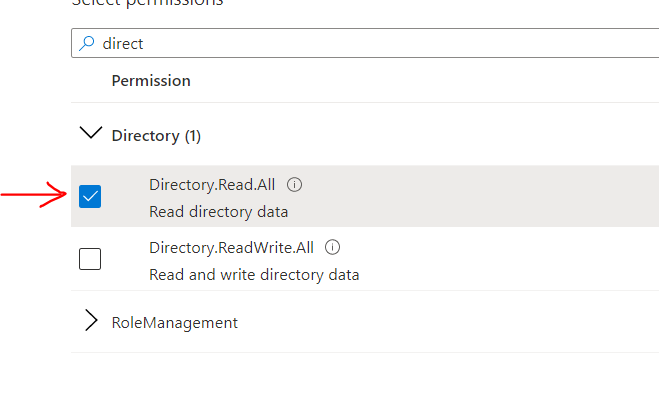Screen dimensions: 659x398
Task: Click the permission search field containing "direct"
Action: click(x=365, y=43)
